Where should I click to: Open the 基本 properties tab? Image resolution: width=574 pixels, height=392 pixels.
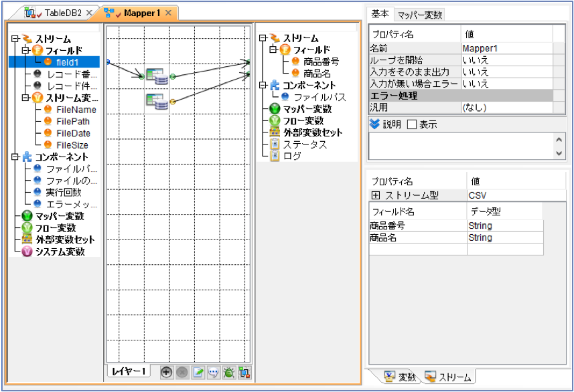pyautogui.click(x=380, y=14)
